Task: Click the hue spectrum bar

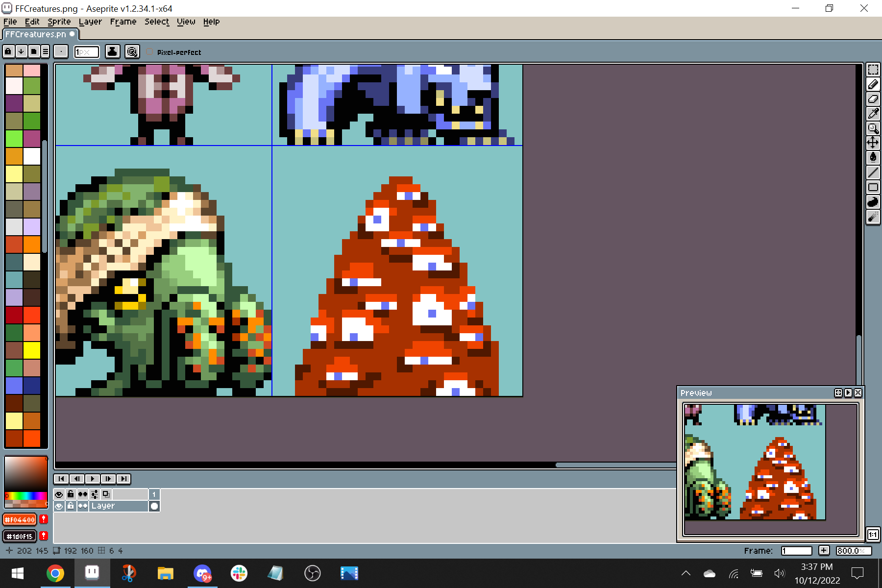Action: [x=25, y=495]
